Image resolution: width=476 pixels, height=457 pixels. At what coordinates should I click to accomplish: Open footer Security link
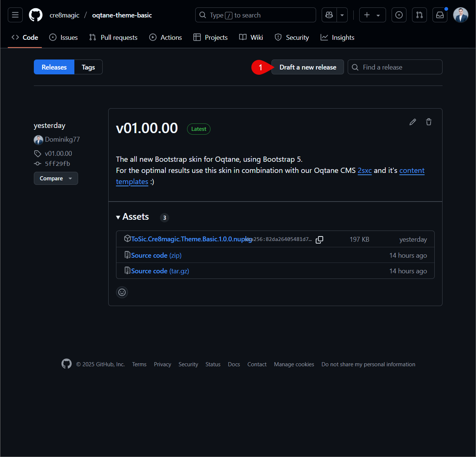point(188,364)
